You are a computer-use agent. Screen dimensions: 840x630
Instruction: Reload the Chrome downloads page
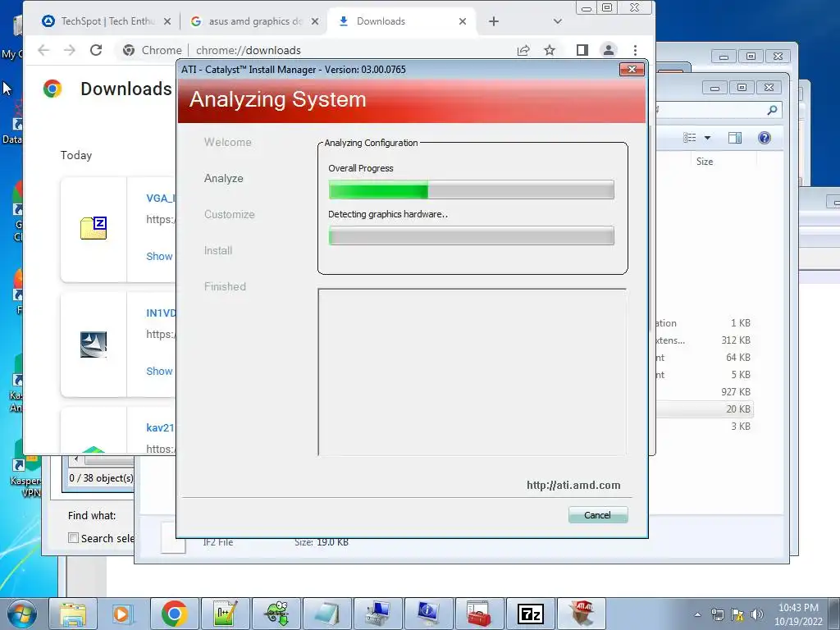coord(96,50)
